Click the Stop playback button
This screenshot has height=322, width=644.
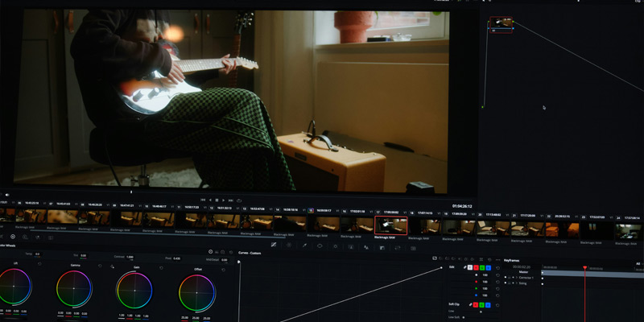pos(217,200)
